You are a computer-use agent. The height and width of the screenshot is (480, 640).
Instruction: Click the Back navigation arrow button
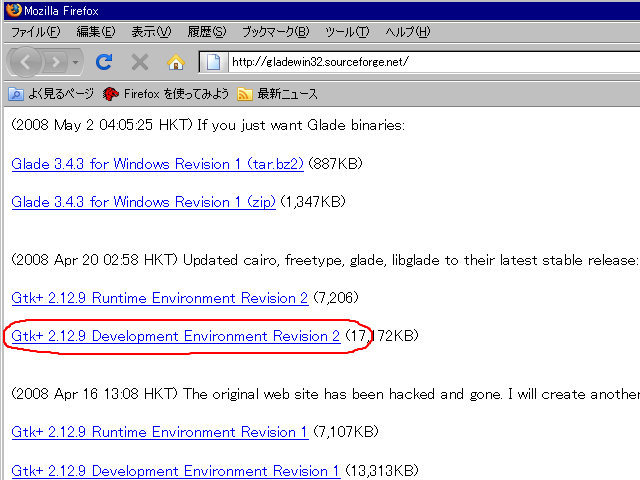coord(25,62)
